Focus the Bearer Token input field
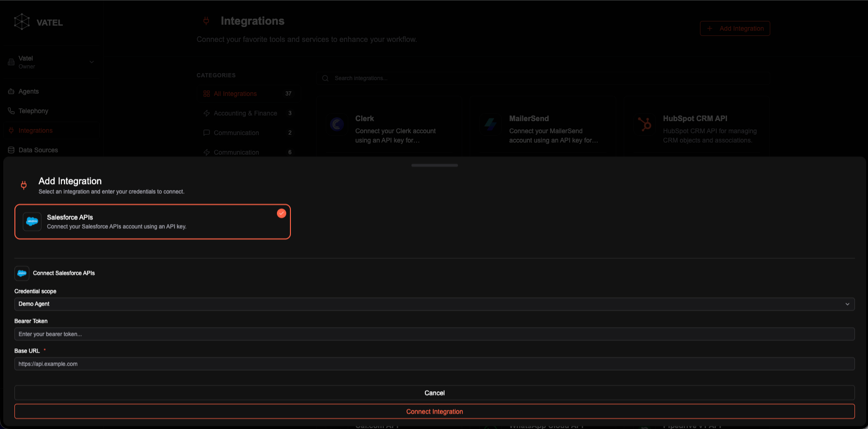The width and height of the screenshot is (868, 429). pyautogui.click(x=435, y=334)
